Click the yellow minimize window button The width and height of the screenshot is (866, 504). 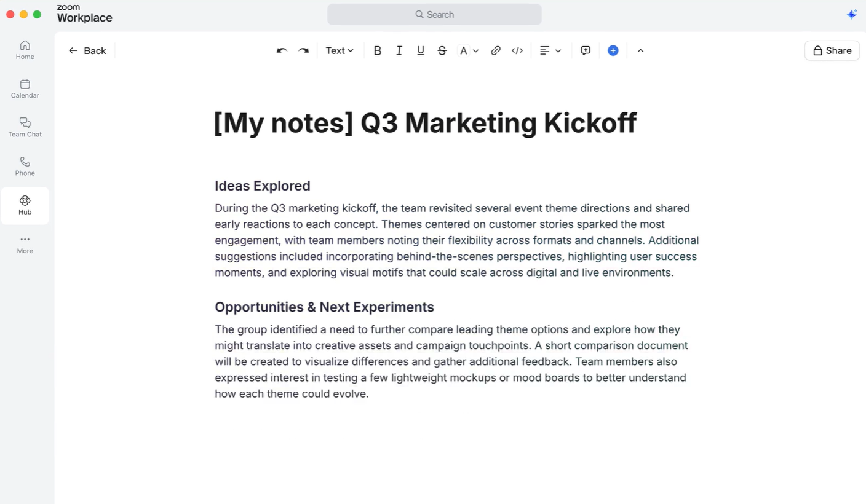pyautogui.click(x=23, y=14)
